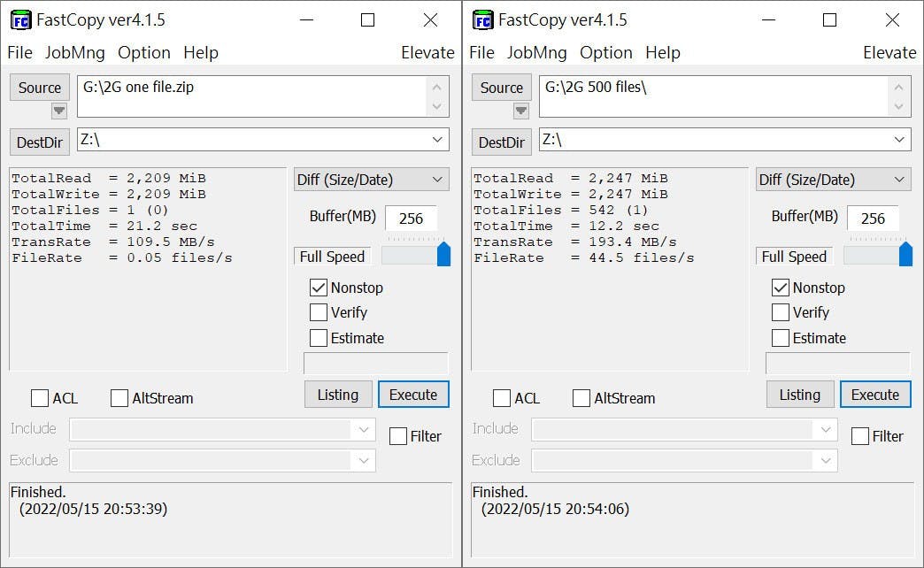Click the 'TotalTime = 21.2 sec' line
This screenshot has width=924, height=568.
(x=104, y=226)
